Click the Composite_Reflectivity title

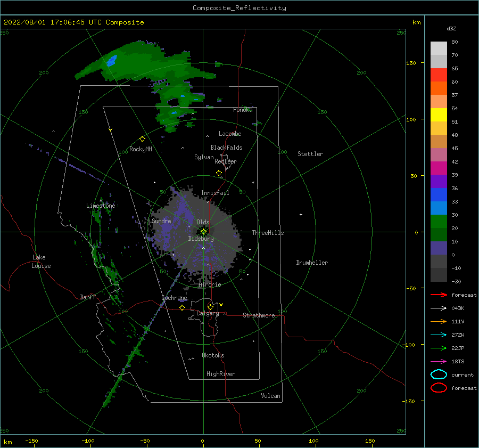click(239, 8)
